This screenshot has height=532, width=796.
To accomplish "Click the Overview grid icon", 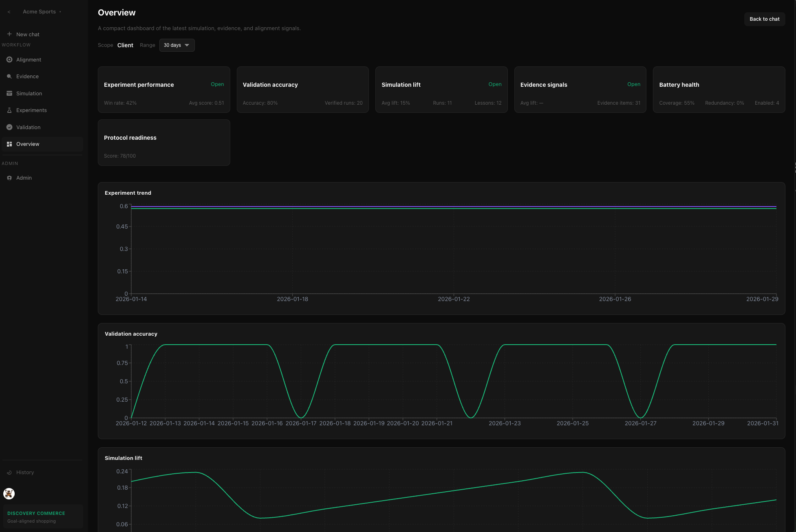I will click(x=9, y=144).
